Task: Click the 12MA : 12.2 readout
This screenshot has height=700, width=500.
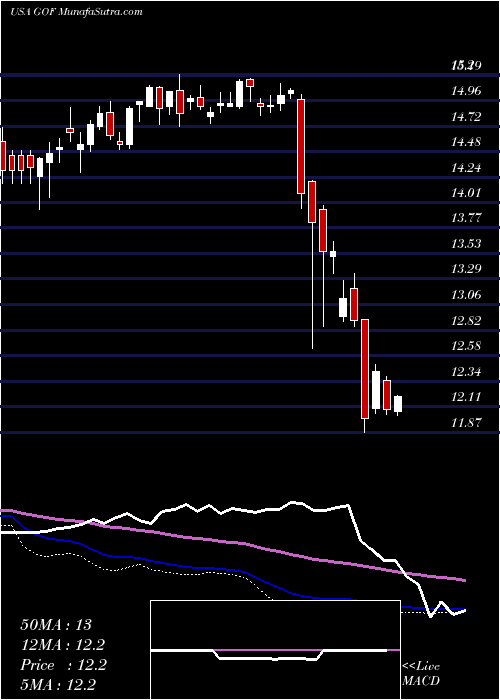Action: (63, 645)
